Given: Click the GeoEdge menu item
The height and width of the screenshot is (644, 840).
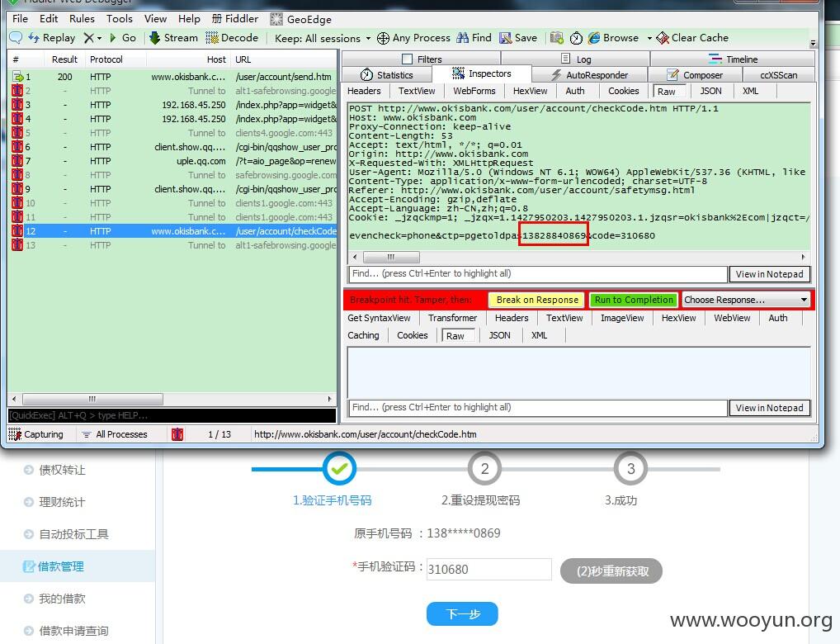Looking at the screenshot, I should [x=300, y=19].
